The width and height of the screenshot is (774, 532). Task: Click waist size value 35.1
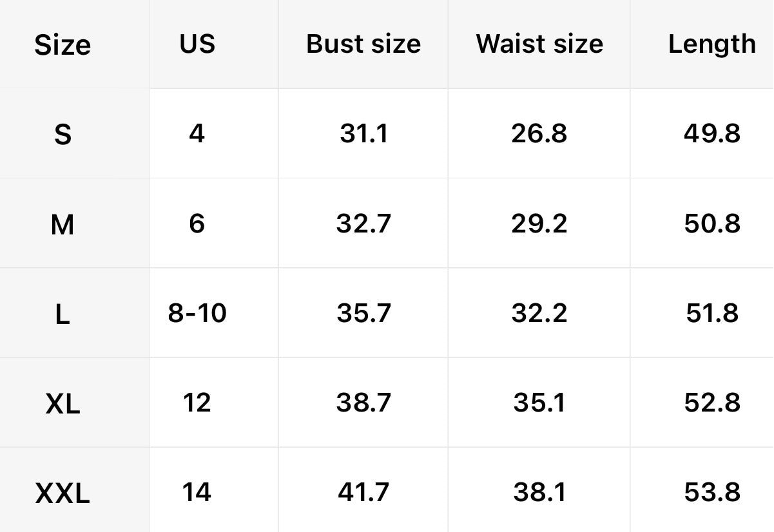point(539,403)
